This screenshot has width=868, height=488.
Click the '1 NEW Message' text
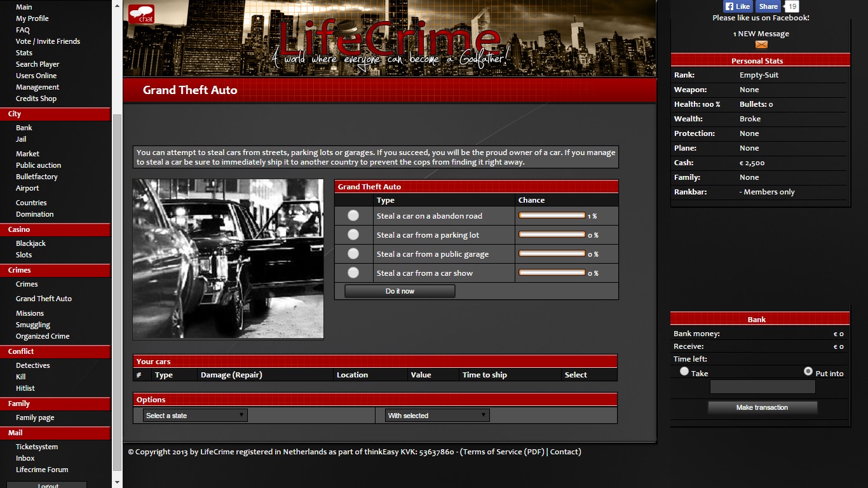tap(761, 34)
